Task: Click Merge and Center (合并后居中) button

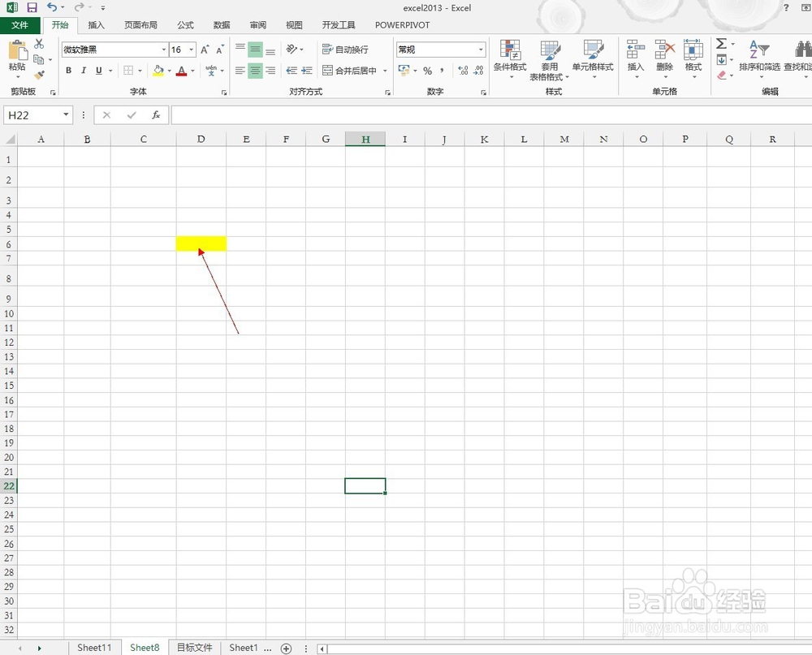Action: pyautogui.click(x=349, y=71)
